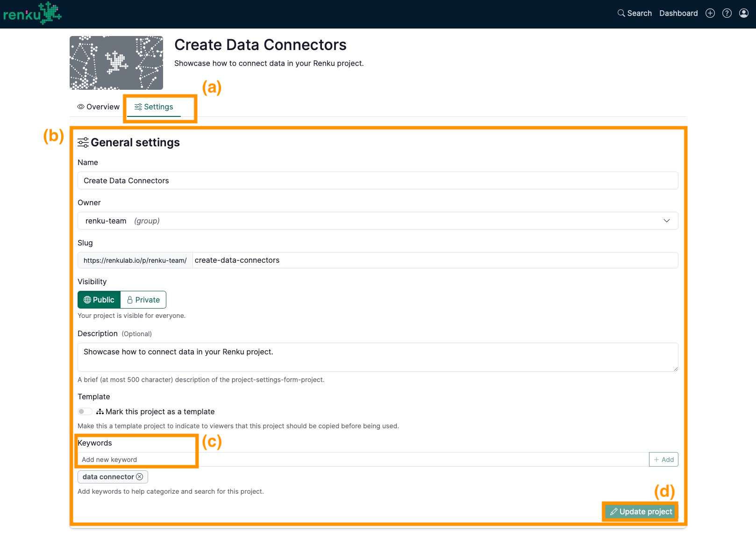Click 'Add keywords to help categorize' hint text

[171, 491]
